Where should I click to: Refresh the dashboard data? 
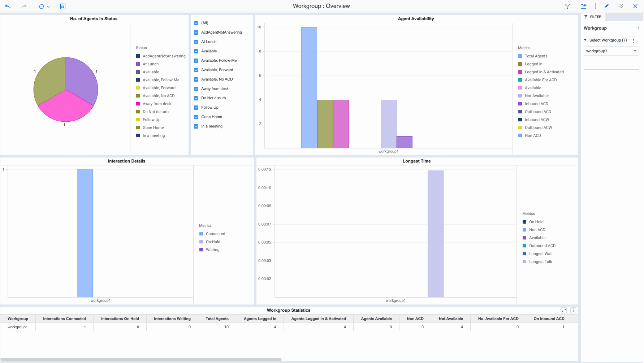pos(41,6)
